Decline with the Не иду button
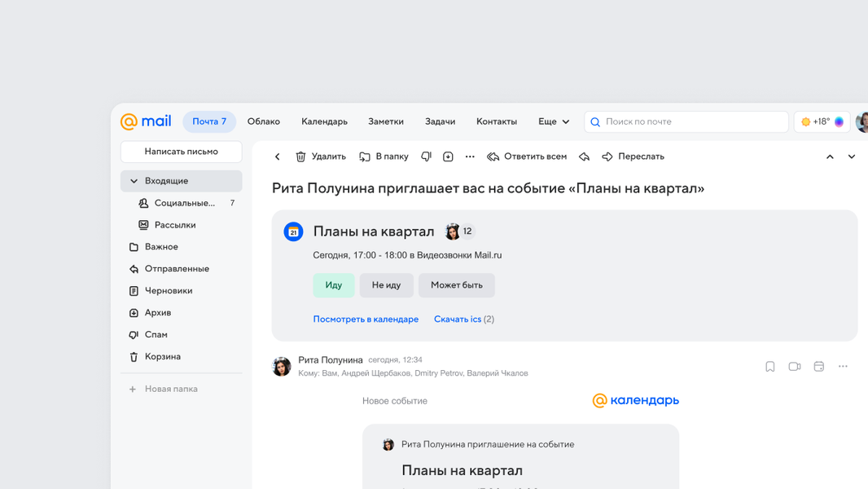This screenshot has height=489, width=868. (x=387, y=285)
